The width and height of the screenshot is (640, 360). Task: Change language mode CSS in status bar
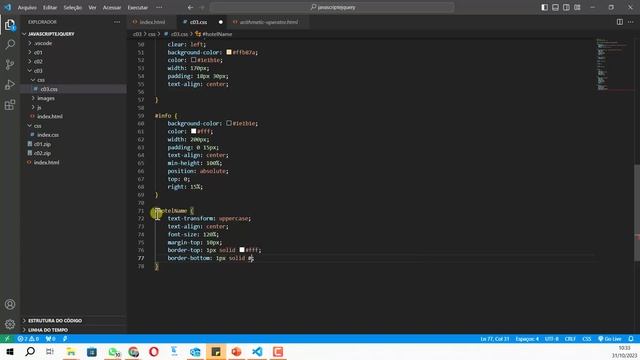pos(587,339)
